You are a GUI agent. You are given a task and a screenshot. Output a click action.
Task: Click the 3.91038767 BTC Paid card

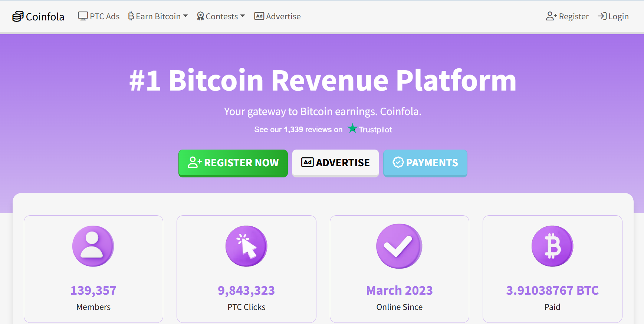point(552,269)
